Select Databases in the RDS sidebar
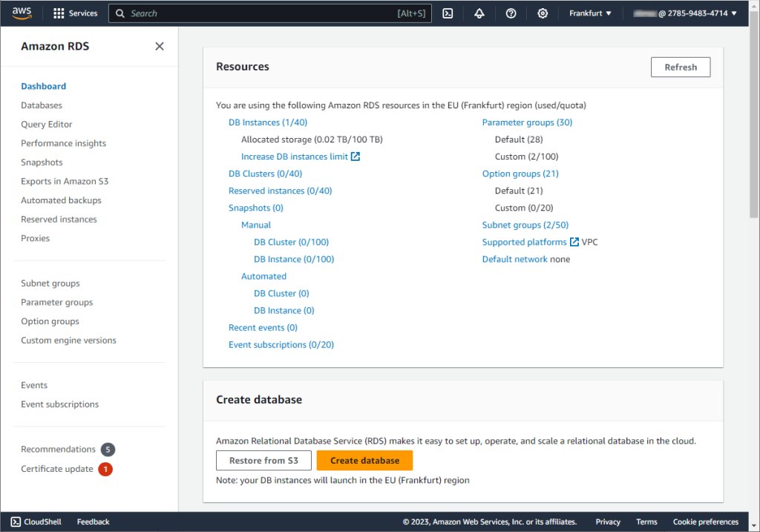The height and width of the screenshot is (532, 760). coord(41,105)
